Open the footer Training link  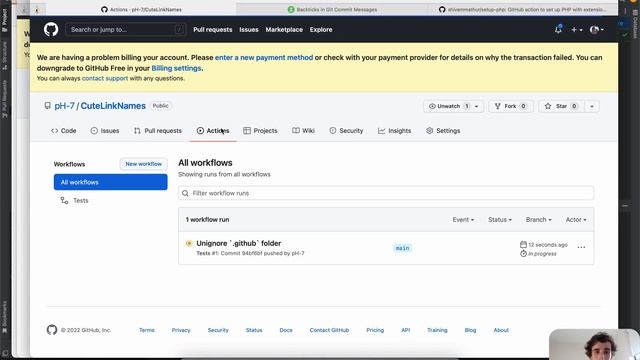[437, 330]
